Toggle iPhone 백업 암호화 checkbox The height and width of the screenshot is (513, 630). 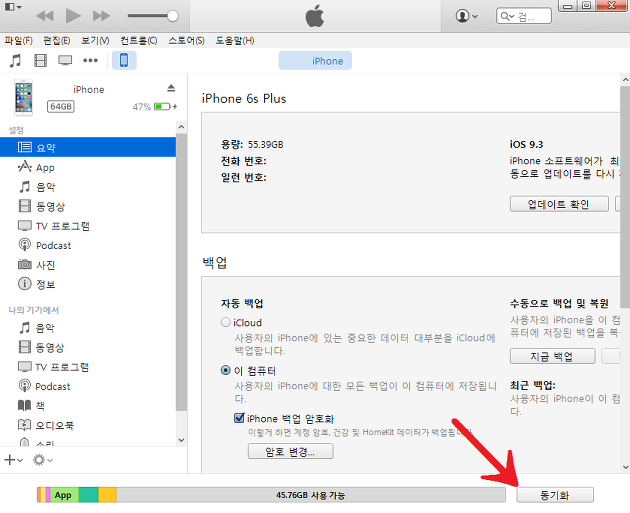point(239,418)
